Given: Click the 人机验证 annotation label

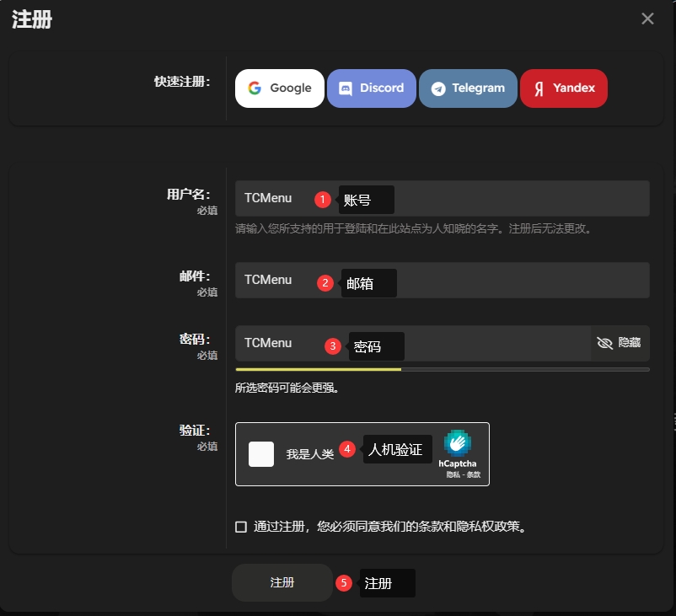Looking at the screenshot, I should coord(397,449).
